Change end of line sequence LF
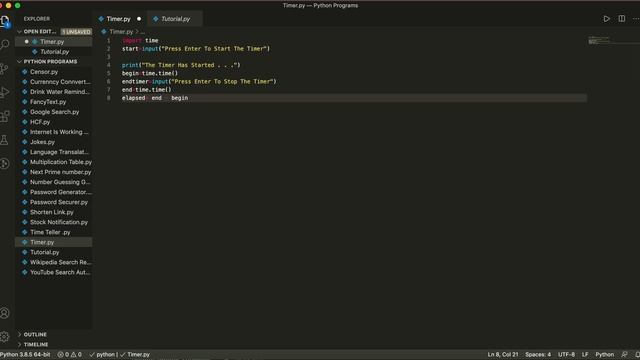 click(x=585, y=355)
